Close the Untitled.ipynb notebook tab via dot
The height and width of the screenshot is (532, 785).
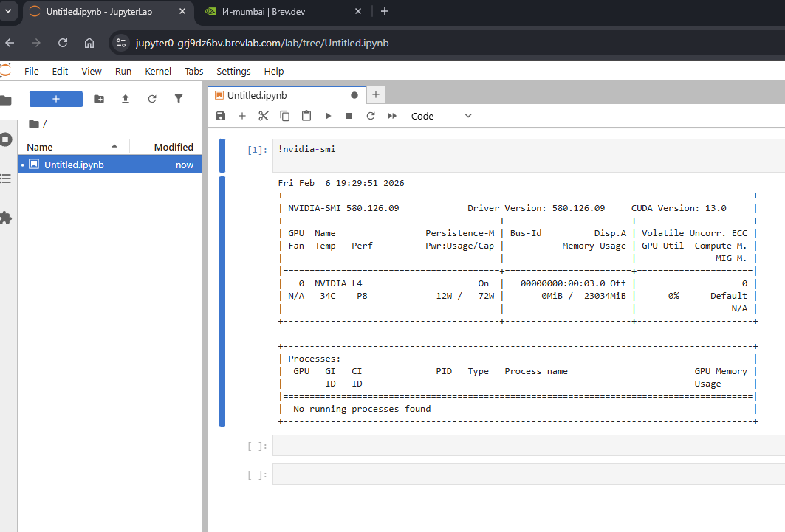[x=354, y=95]
